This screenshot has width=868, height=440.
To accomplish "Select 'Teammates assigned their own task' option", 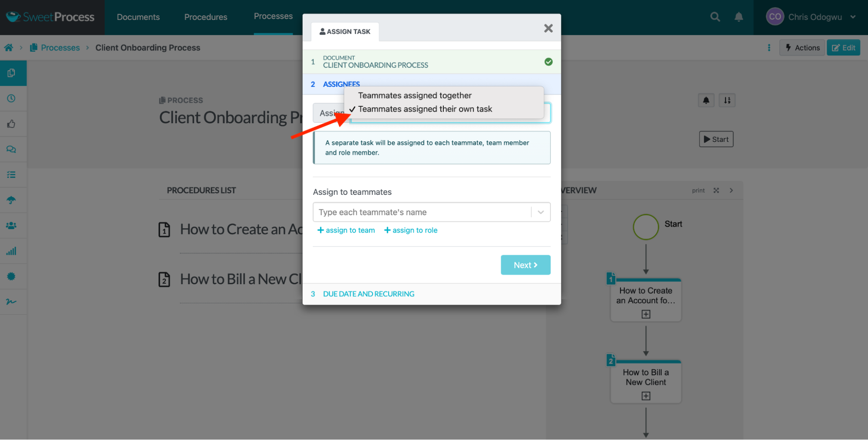I will pos(425,109).
